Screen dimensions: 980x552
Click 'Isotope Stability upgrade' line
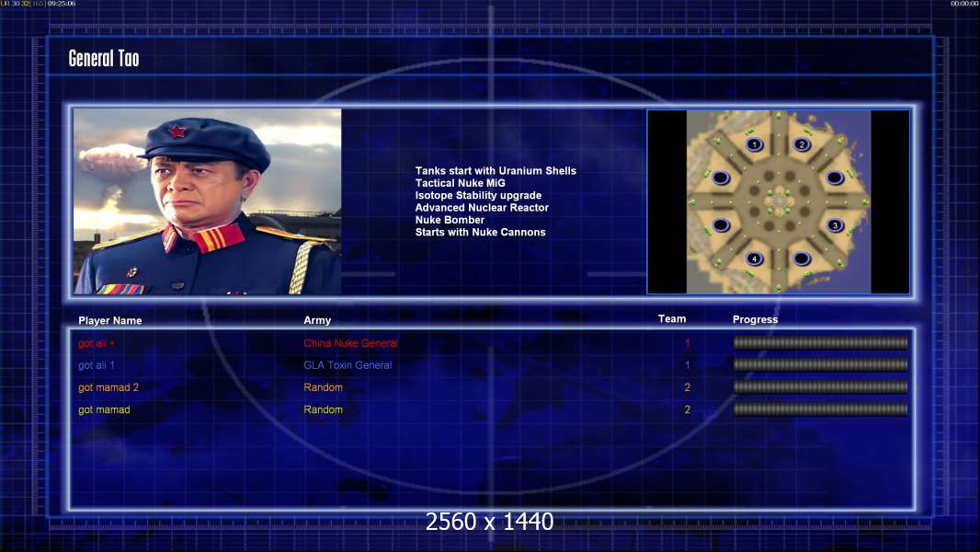coord(478,195)
